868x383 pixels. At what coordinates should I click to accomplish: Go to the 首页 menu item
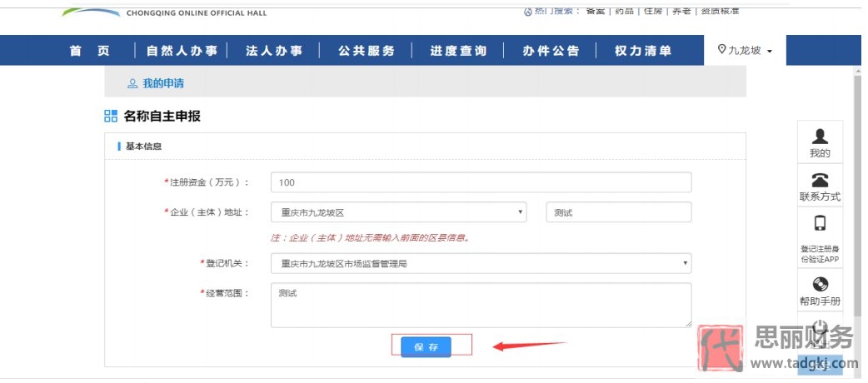[x=90, y=51]
